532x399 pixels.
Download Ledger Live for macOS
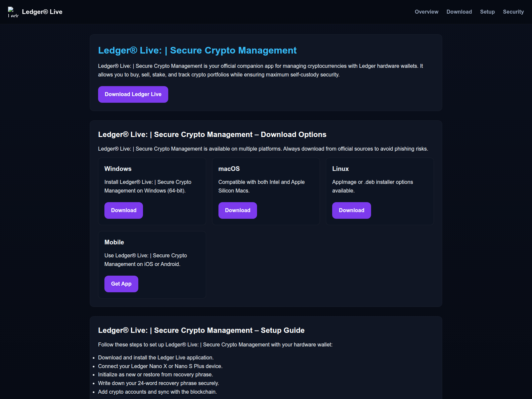coord(237,210)
